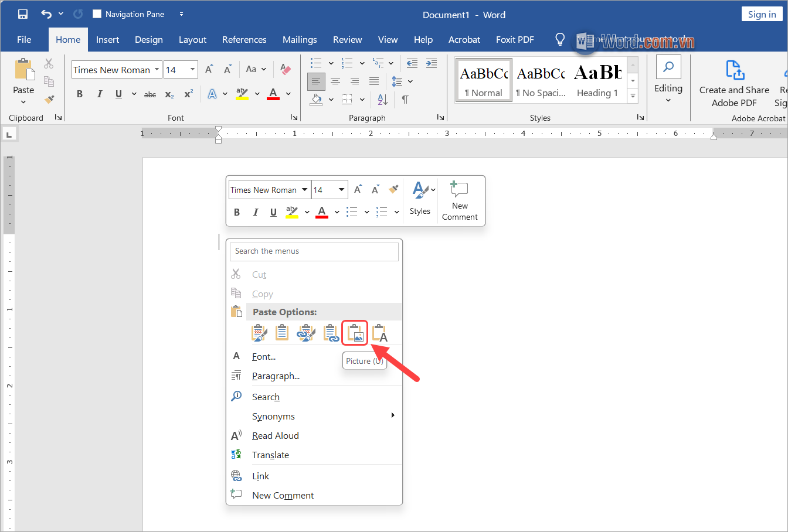This screenshot has height=532, width=788.
Task: Click Styles in the mini toolbar
Action: click(x=420, y=199)
